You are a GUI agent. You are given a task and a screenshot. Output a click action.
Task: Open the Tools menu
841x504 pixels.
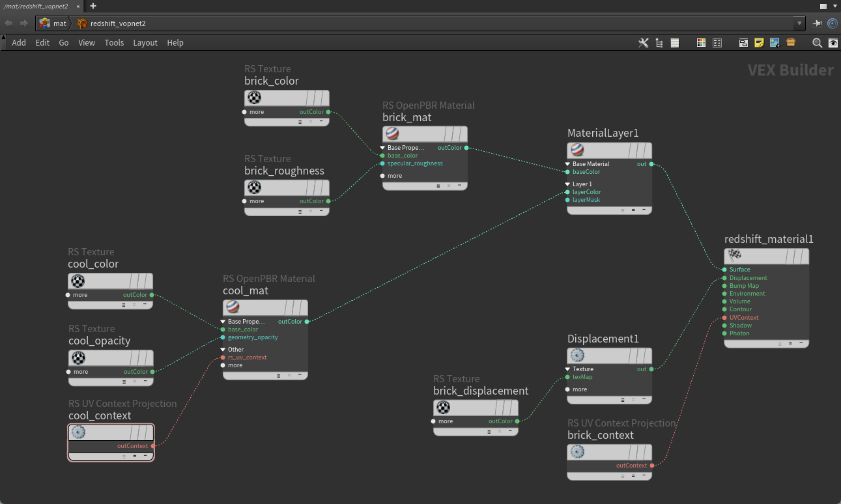click(x=114, y=43)
